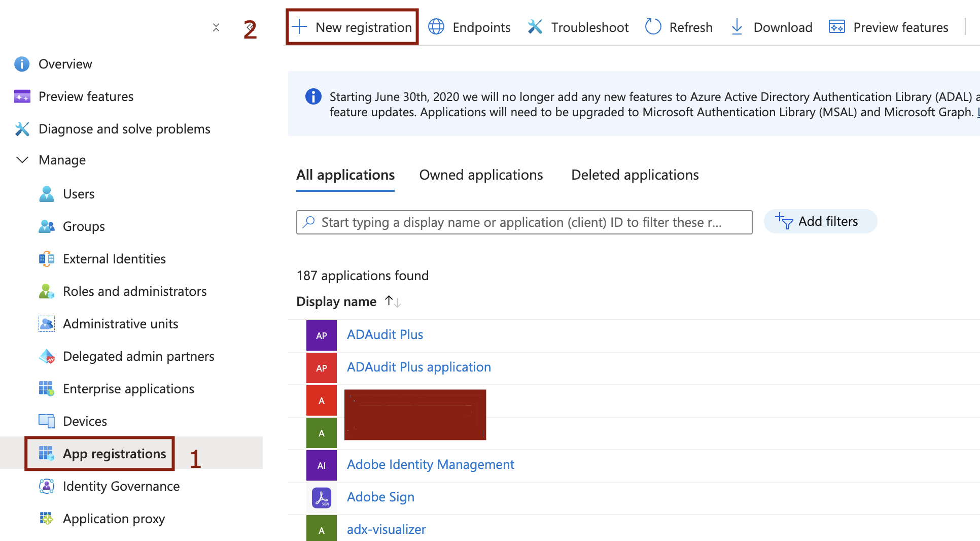This screenshot has height=541, width=980.
Task: Click the Refresh circular arrow icon
Action: [653, 27]
